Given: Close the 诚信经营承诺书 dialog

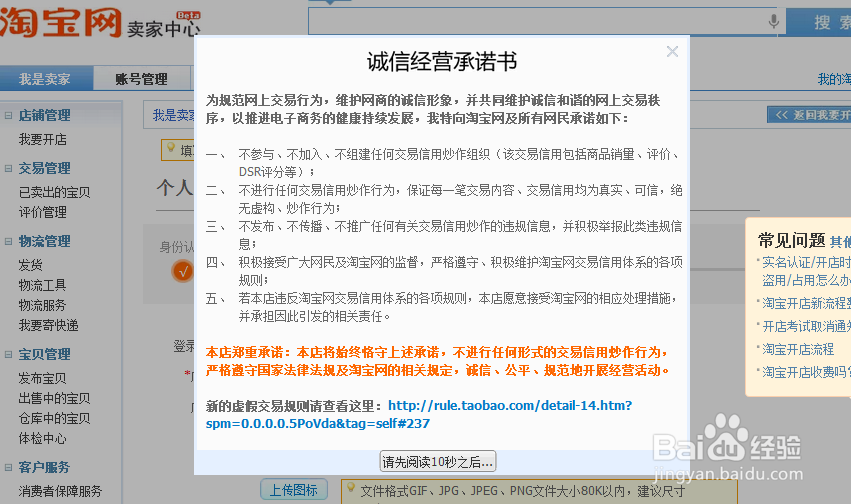Looking at the screenshot, I should point(672,52).
